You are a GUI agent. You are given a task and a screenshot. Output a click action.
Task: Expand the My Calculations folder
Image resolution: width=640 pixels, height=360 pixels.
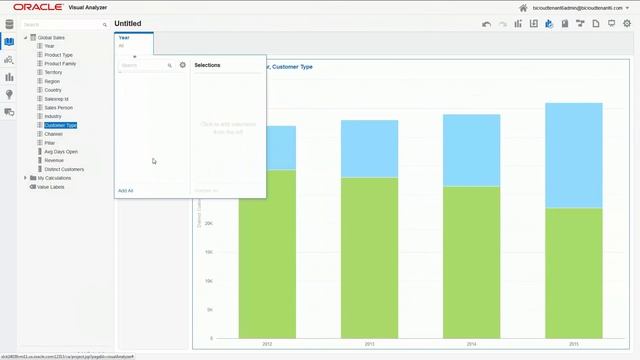pos(25,178)
